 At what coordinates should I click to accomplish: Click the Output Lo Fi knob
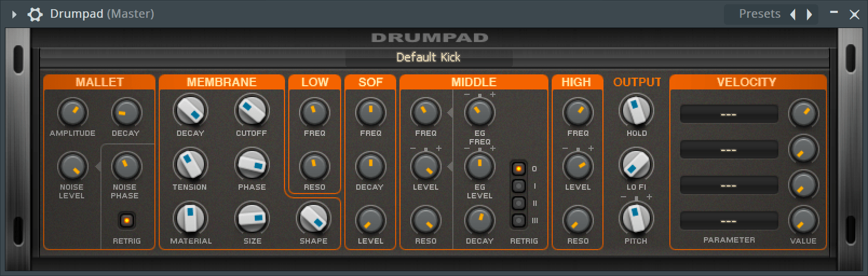pyautogui.click(x=636, y=164)
